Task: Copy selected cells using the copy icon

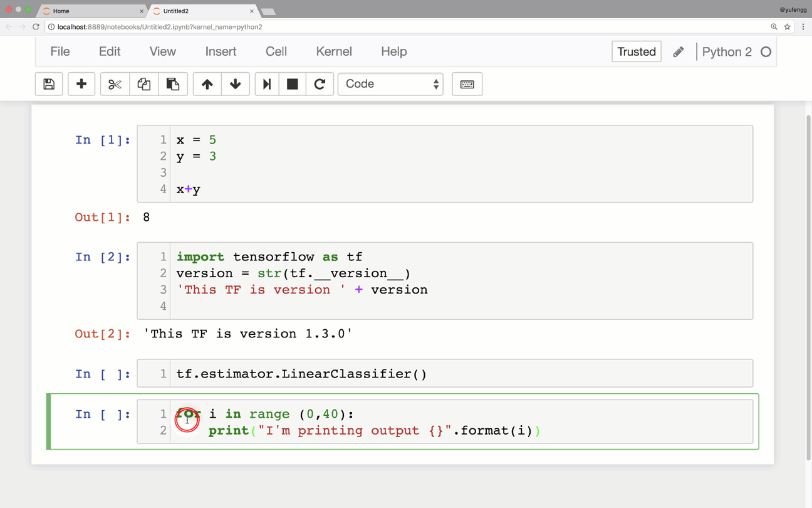Action: click(x=143, y=84)
